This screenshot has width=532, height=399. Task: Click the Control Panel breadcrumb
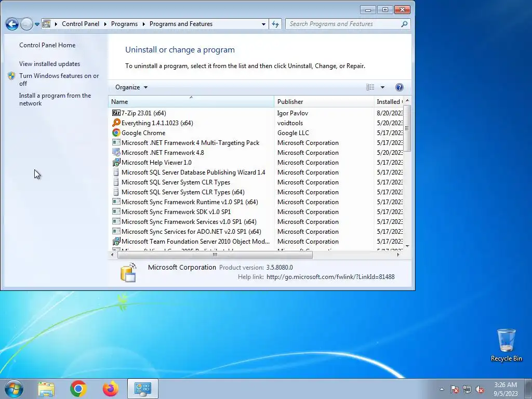coord(81,24)
